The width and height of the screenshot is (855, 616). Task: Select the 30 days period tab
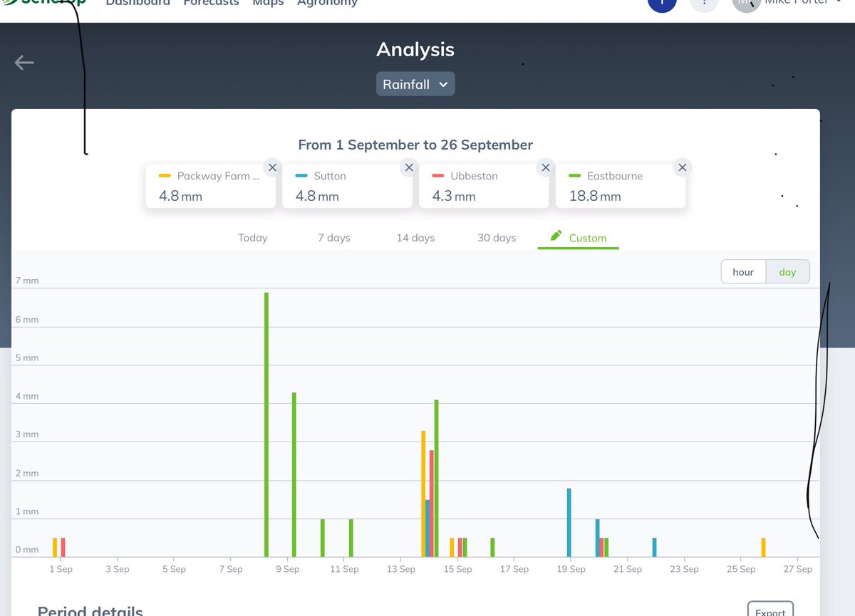497,238
